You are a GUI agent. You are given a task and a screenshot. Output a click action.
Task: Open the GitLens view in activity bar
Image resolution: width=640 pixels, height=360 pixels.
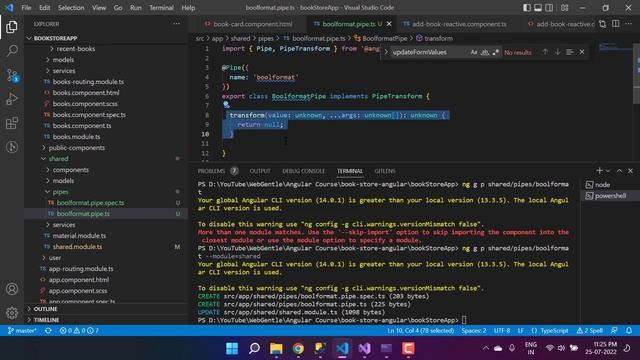tap(12, 147)
